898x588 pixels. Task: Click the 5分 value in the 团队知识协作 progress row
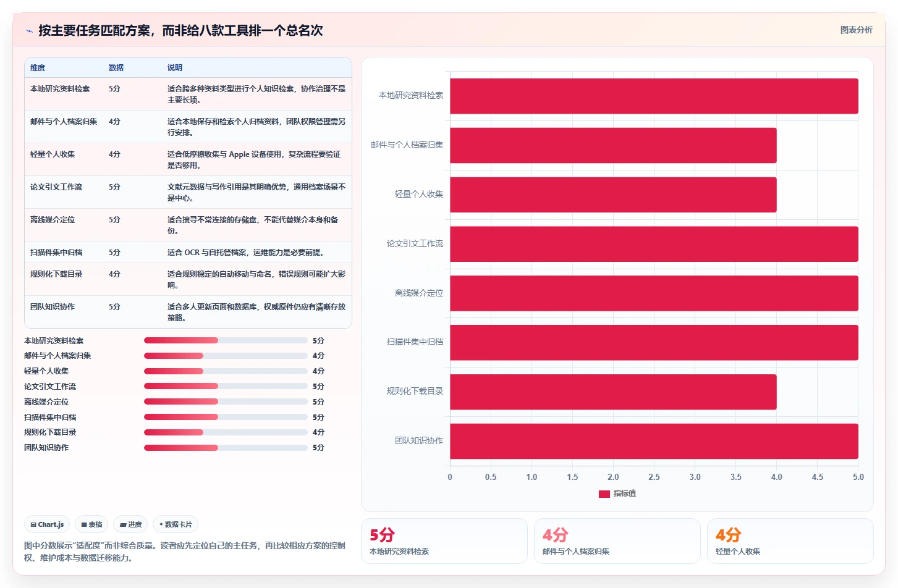318,448
